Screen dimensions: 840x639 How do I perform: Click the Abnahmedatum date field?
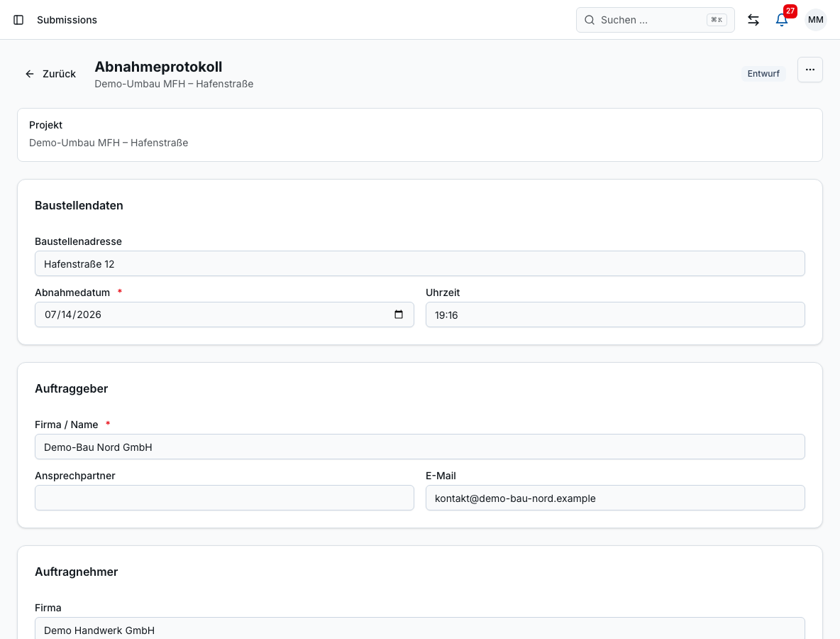pyautogui.click(x=224, y=315)
